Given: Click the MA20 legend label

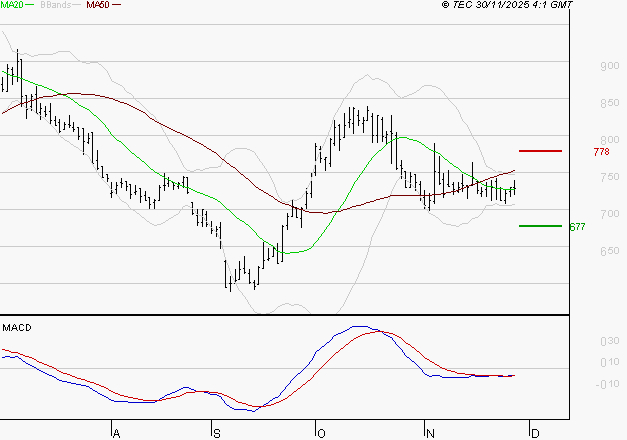Looking at the screenshot, I should coord(13,6).
